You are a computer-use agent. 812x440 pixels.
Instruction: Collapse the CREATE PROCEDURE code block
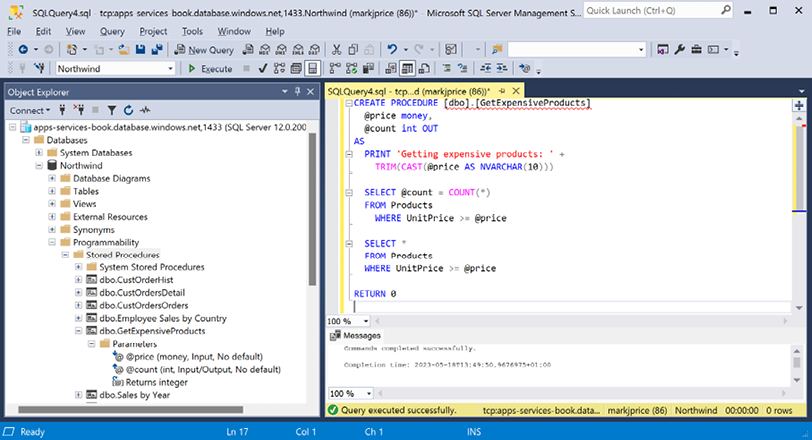pyautogui.click(x=349, y=103)
